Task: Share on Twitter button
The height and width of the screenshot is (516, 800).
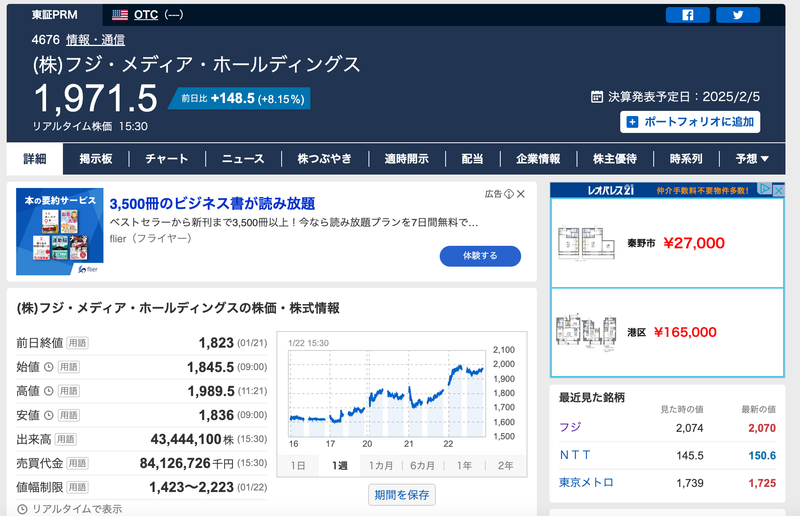Action: 738,15
